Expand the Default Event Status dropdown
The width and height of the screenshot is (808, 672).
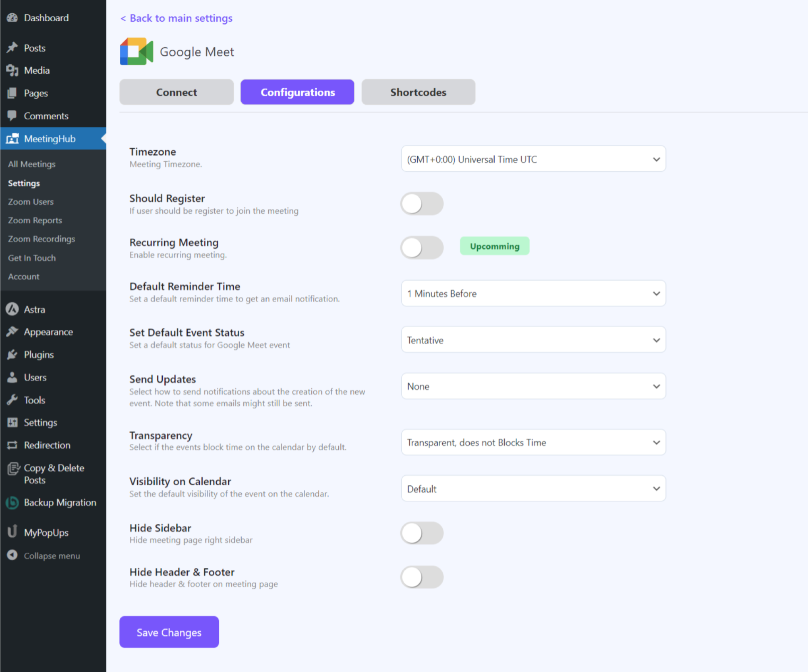(x=533, y=340)
